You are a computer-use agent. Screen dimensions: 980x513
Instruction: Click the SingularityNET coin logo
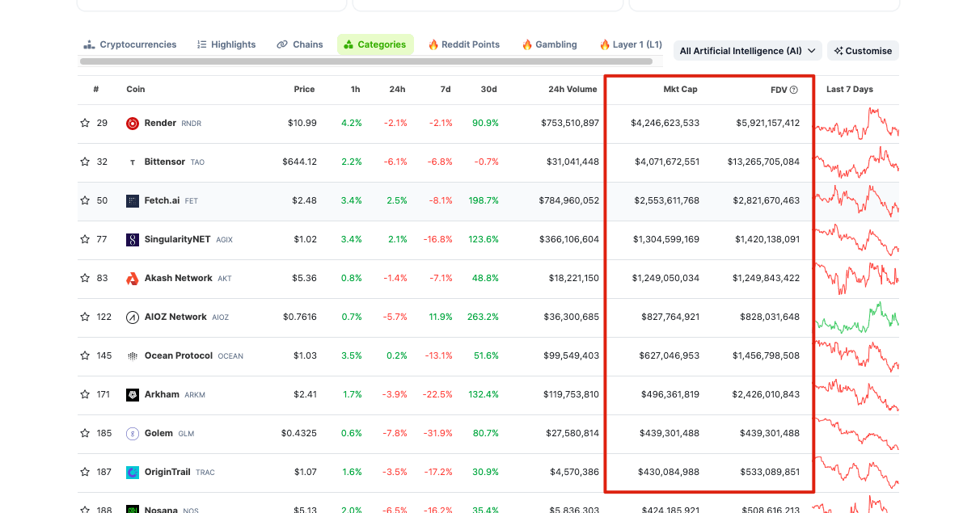pos(133,240)
